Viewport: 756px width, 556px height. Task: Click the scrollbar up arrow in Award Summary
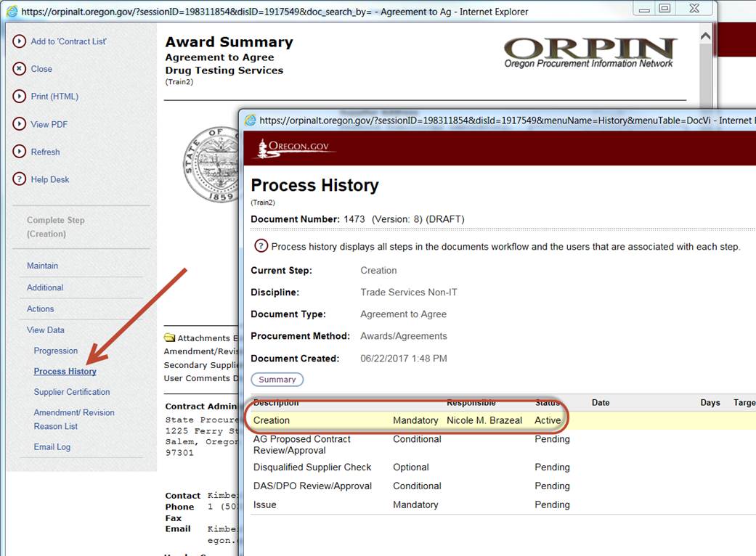(705, 36)
